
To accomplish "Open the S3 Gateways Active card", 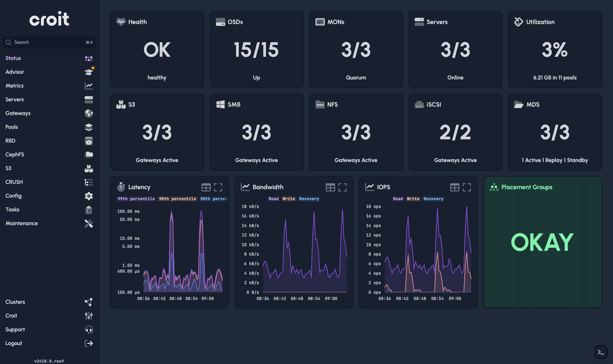I will 157,132.
